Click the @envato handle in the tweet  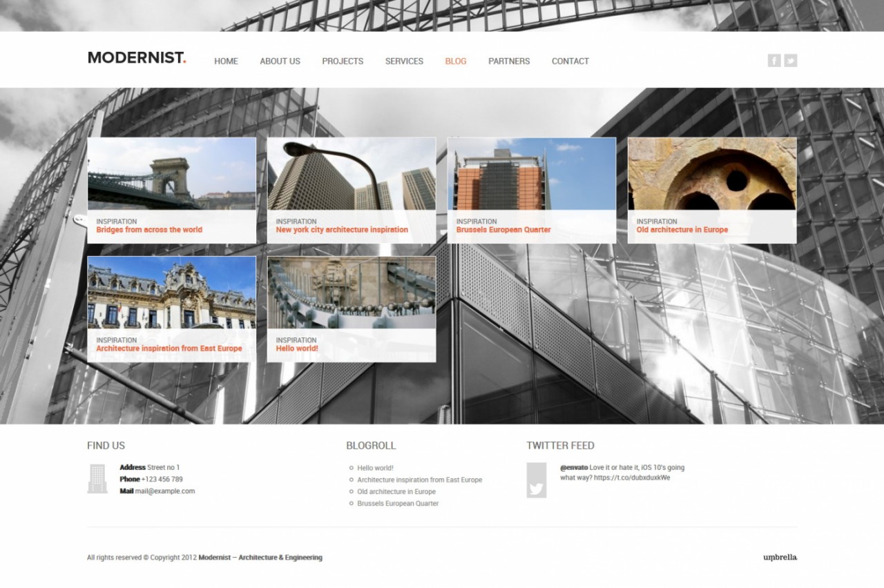pos(574,467)
